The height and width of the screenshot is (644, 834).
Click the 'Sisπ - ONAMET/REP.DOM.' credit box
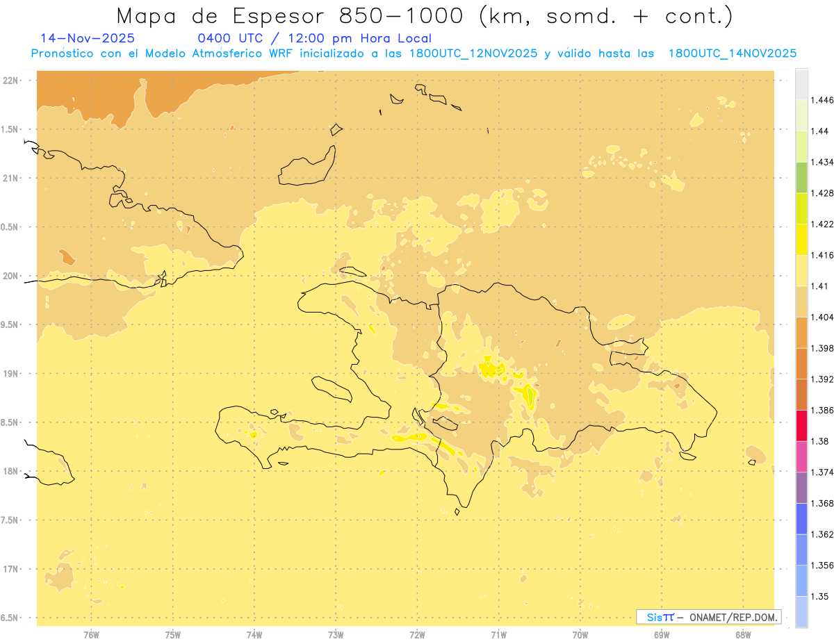709,617
